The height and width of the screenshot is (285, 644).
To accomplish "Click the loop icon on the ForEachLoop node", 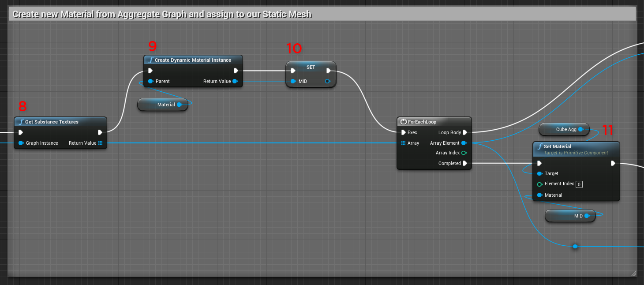I will coord(403,121).
